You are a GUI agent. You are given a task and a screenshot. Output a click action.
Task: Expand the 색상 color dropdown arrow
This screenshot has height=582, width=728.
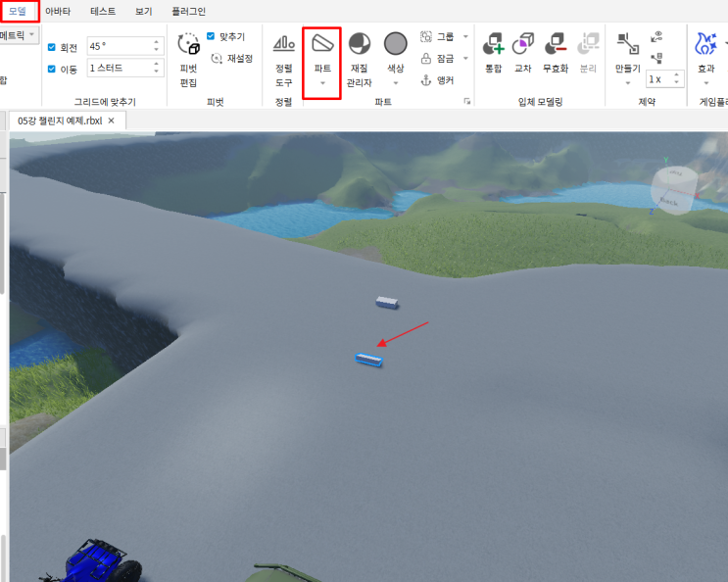pos(396,83)
